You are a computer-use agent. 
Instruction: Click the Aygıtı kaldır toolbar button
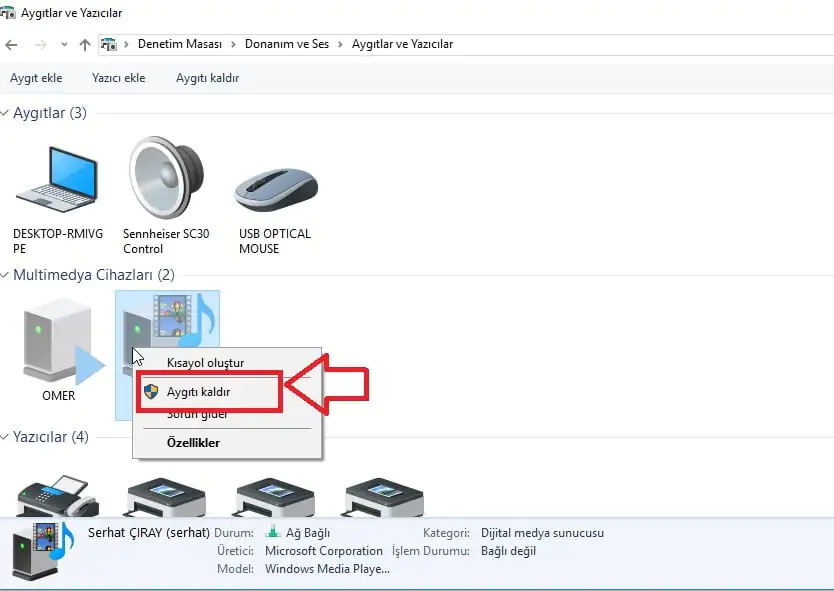click(207, 78)
